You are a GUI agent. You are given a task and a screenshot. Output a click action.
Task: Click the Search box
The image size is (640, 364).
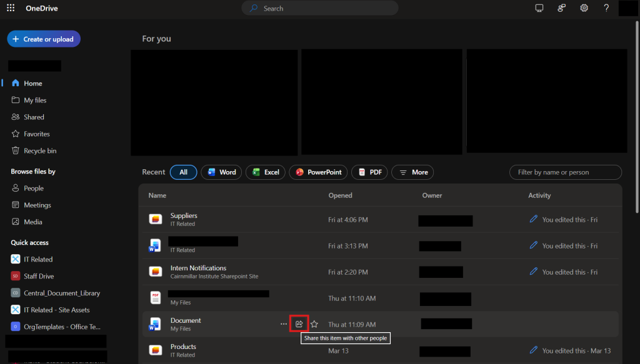(320, 8)
